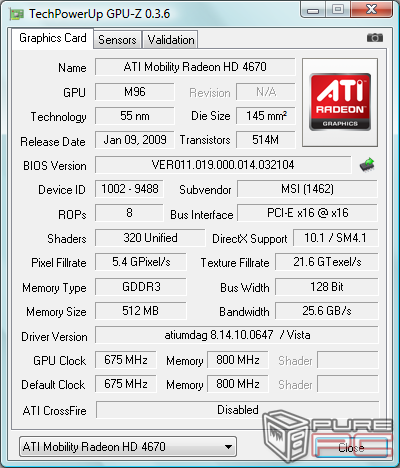This screenshot has width=400, height=468.
Task: Click the Bus Interface field PCI-E x16 @ x16
Action: 307,213
